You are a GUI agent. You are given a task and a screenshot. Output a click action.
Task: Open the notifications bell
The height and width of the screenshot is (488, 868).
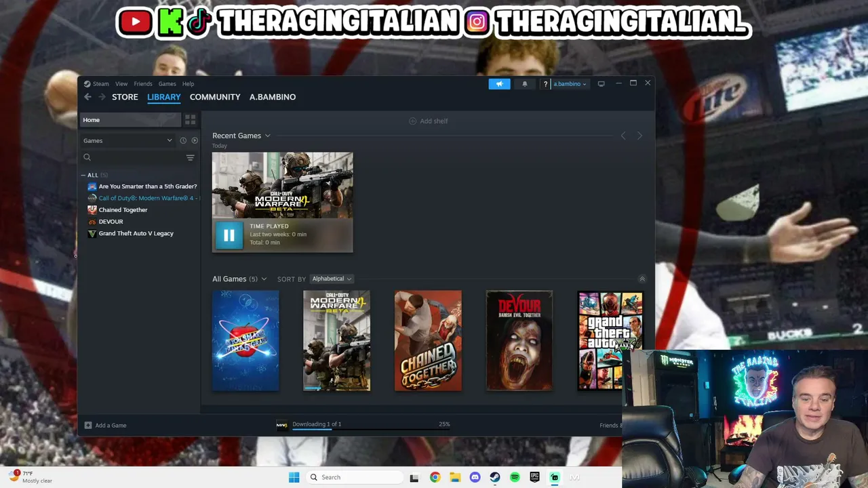click(524, 84)
